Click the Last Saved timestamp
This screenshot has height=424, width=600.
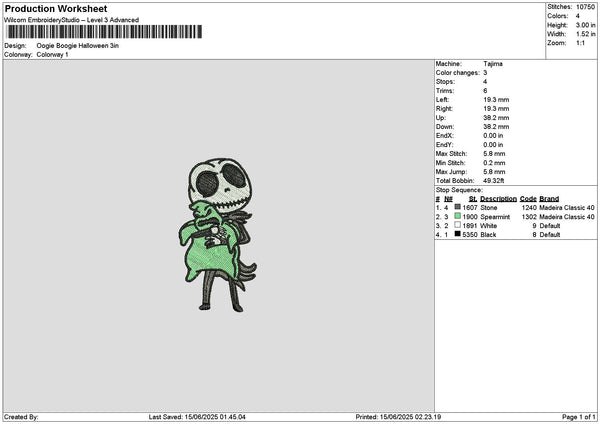click(x=197, y=417)
